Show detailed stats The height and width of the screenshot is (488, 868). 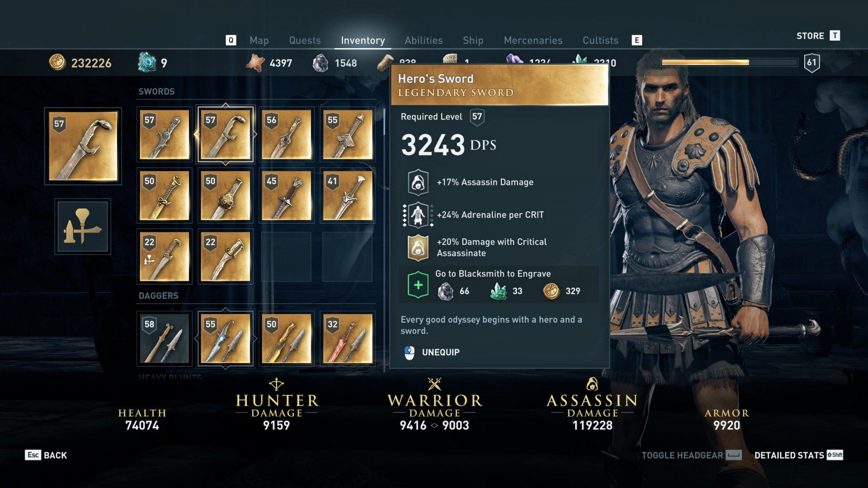[x=799, y=455]
